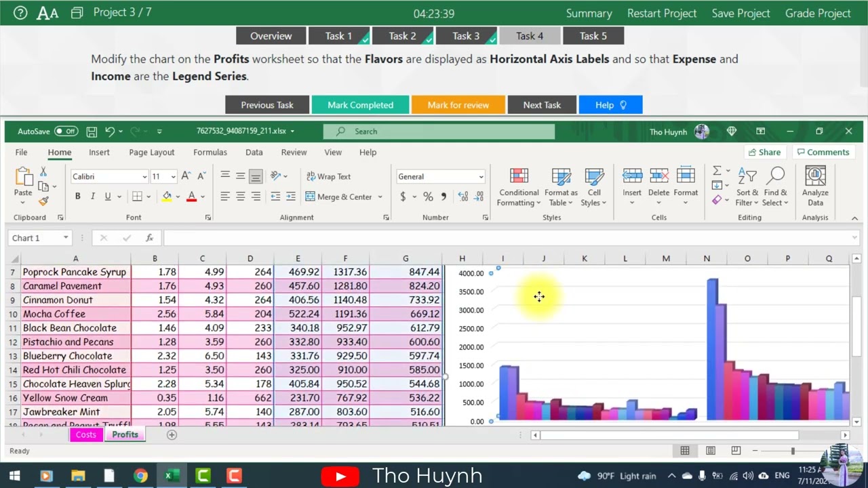Toggle Wrap Text
This screenshot has width=868, height=488.
(328, 176)
